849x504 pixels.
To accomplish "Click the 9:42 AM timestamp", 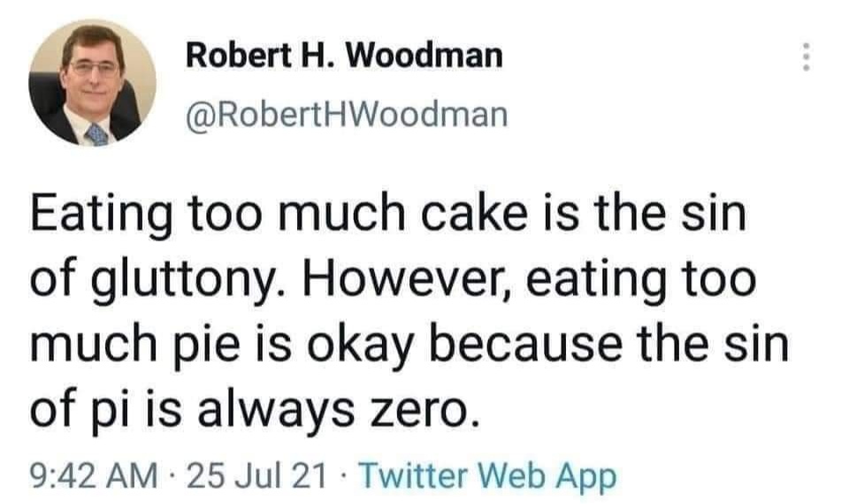I will point(88,478).
